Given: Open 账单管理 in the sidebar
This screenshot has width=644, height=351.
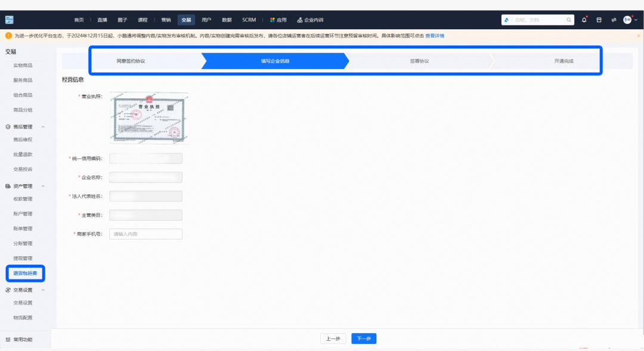Looking at the screenshot, I should pos(23,229).
